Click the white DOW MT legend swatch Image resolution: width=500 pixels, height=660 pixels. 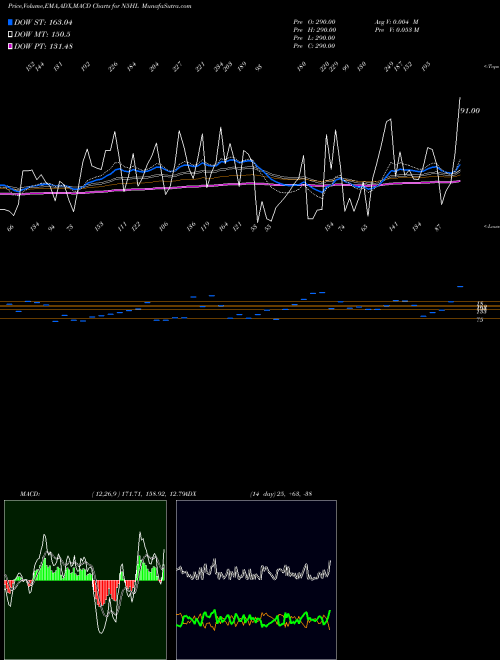click(x=11, y=35)
